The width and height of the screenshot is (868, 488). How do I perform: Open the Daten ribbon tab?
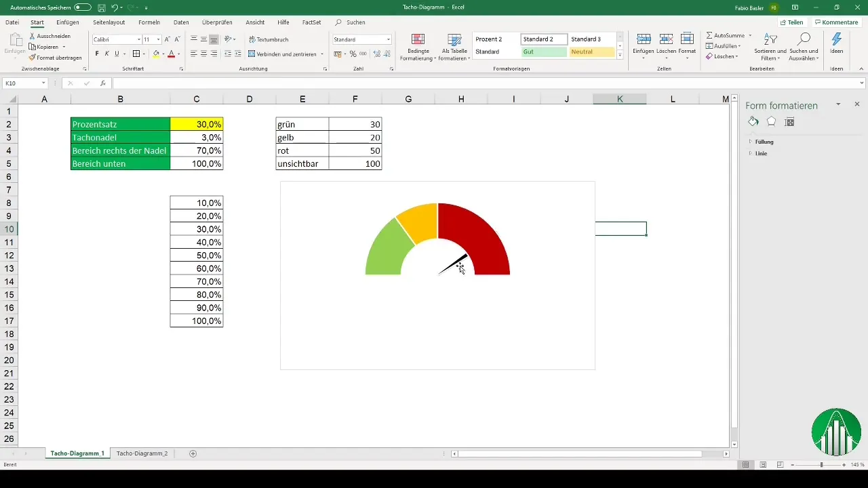(181, 22)
